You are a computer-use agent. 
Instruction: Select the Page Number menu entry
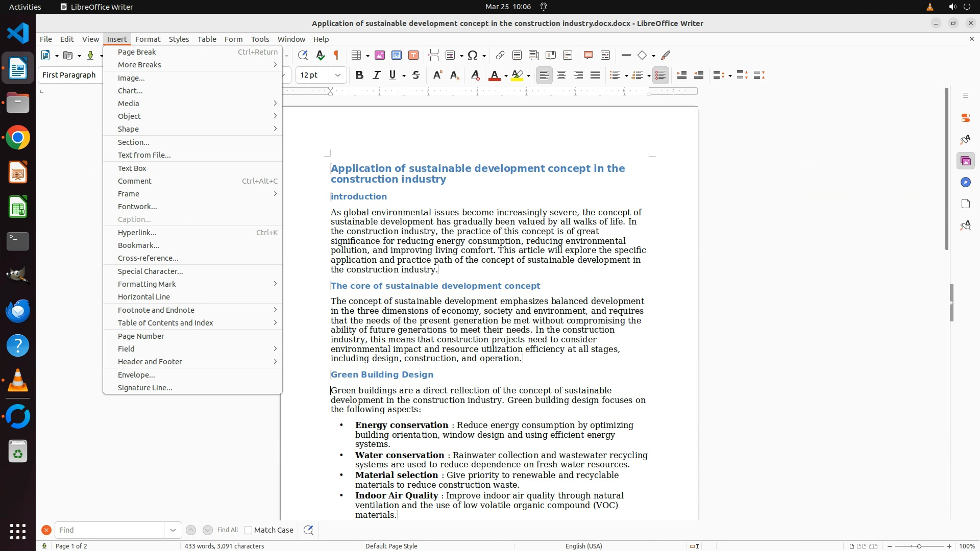[141, 336]
